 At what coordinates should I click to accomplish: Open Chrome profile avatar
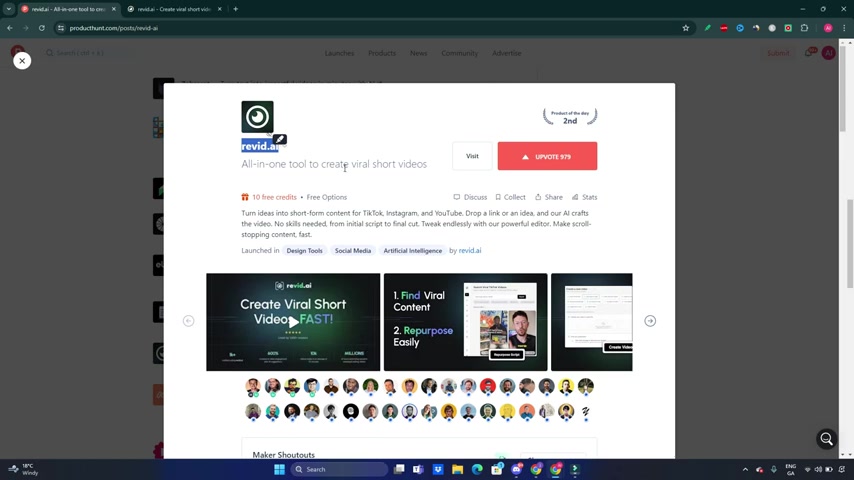tap(828, 28)
